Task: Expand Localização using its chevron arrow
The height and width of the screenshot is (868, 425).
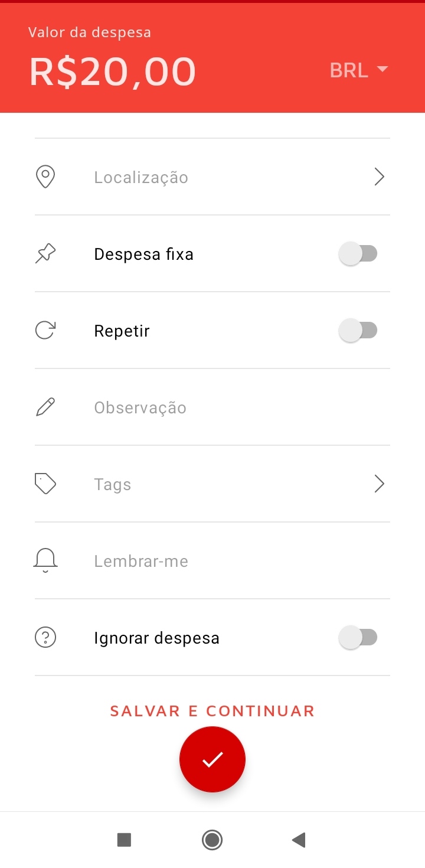Action: (x=380, y=177)
